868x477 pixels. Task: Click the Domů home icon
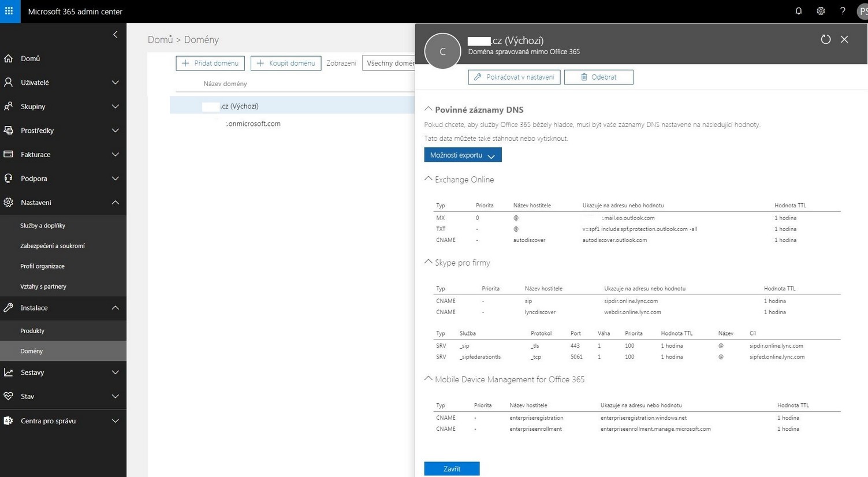[x=9, y=58]
